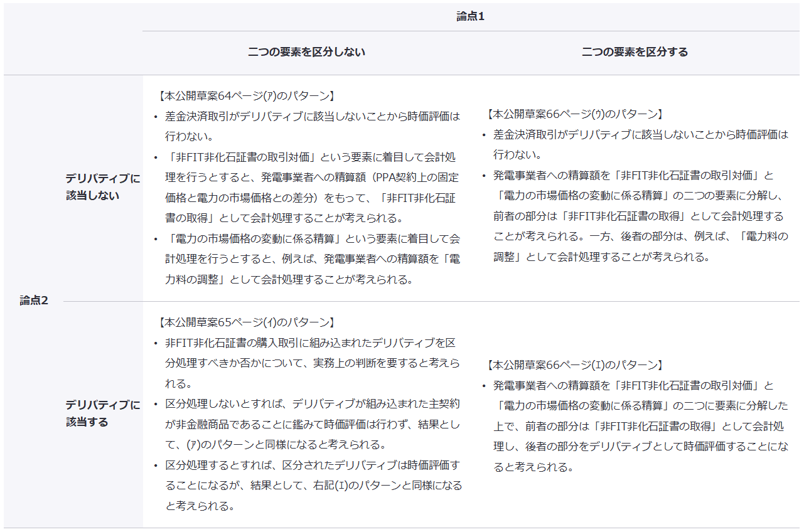Click bullet starting 区分処理しないとすれば
Image resolution: width=804 pixels, height=532 pixels.
pyautogui.click(x=312, y=423)
